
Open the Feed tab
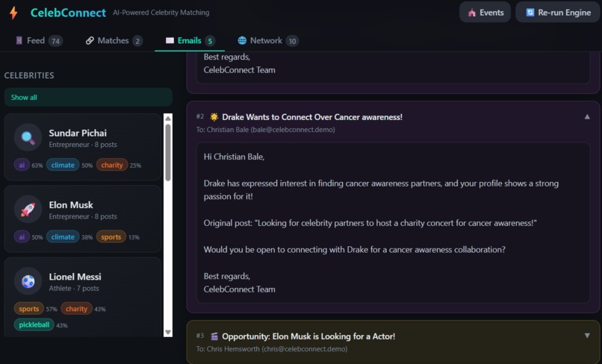38,40
